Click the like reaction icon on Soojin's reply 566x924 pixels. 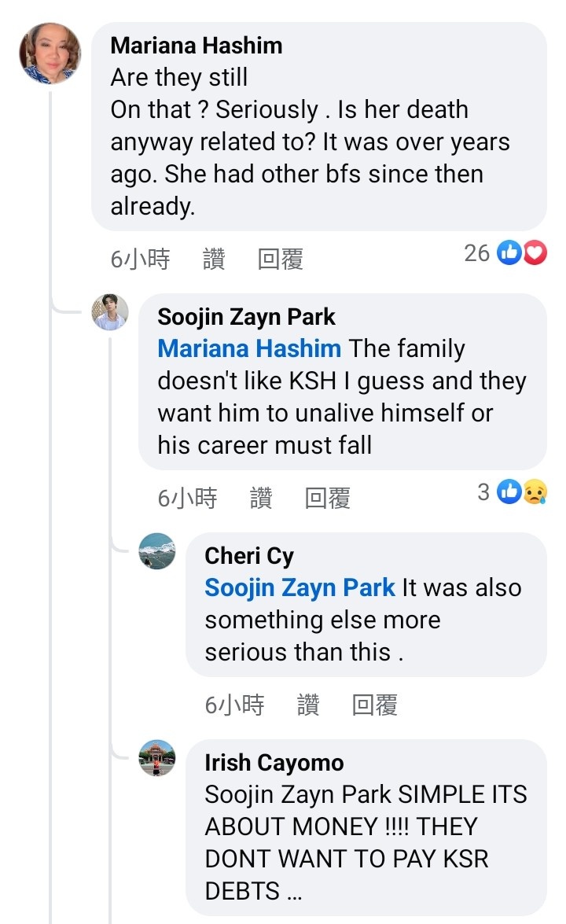point(509,492)
